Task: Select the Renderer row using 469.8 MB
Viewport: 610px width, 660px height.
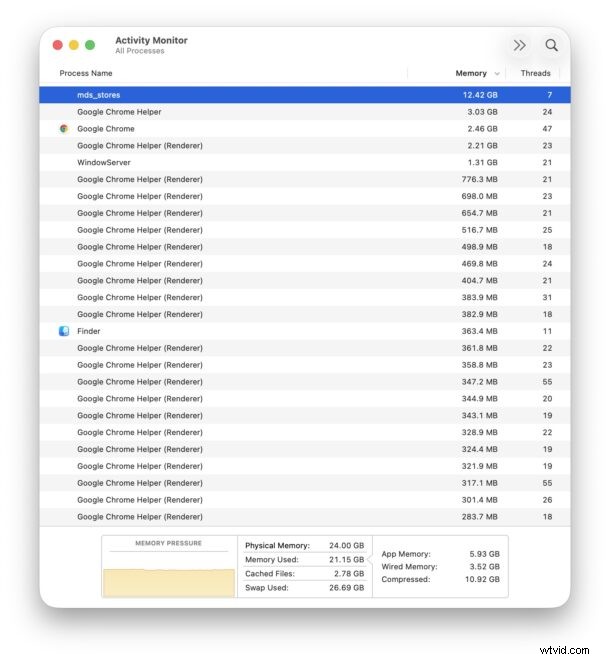Action: click(305, 263)
